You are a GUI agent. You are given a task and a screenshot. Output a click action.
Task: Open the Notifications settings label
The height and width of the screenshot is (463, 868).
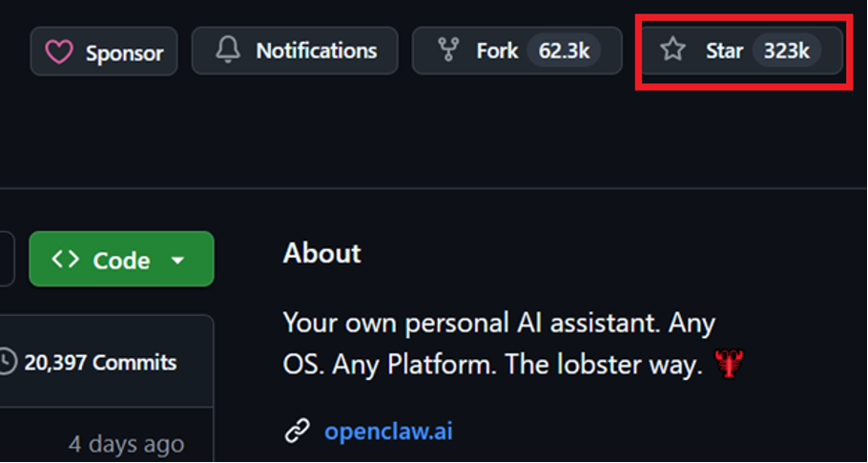point(316,51)
